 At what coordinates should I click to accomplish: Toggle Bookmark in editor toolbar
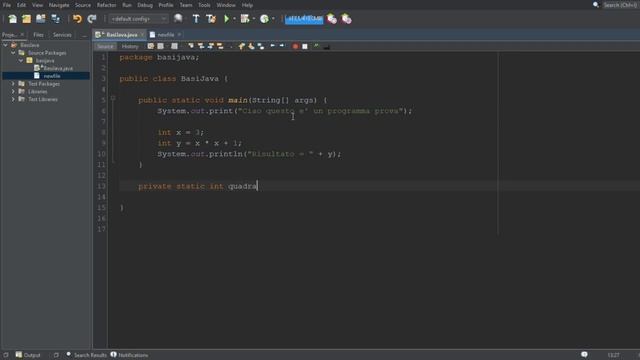click(261, 46)
